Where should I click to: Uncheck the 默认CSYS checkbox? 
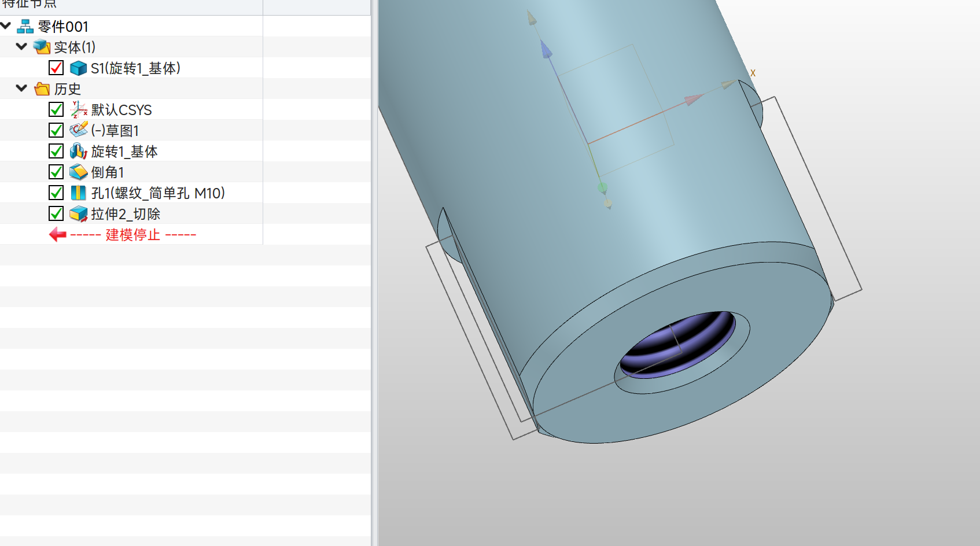point(56,109)
